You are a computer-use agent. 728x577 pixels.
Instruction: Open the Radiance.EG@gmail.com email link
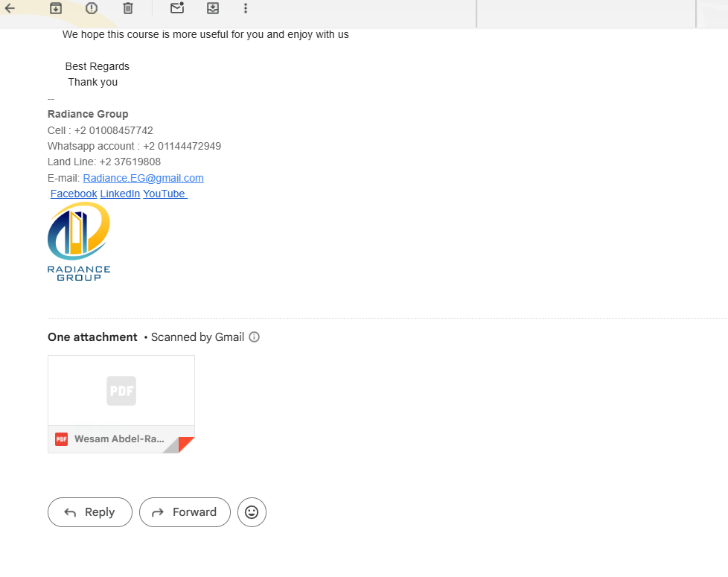143,178
